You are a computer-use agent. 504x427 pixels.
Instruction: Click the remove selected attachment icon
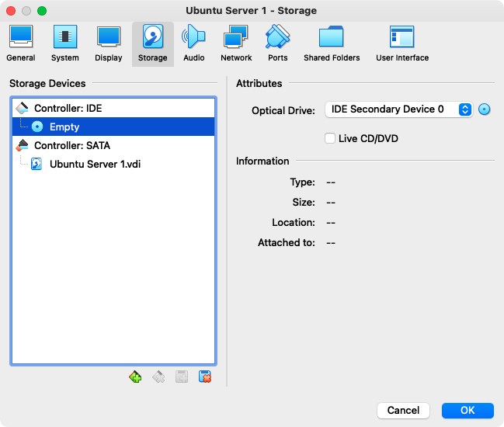[x=206, y=377]
